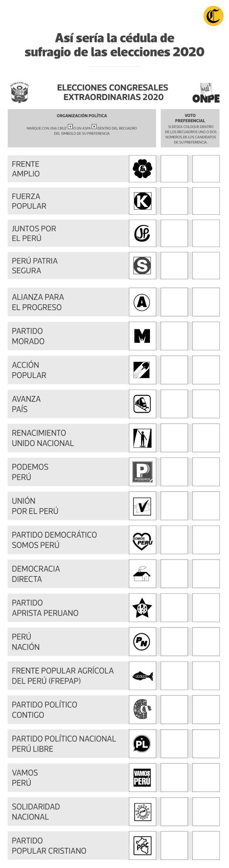The width and height of the screenshot is (229, 868).
Task: Click the ONPE logo
Action: coord(206,94)
